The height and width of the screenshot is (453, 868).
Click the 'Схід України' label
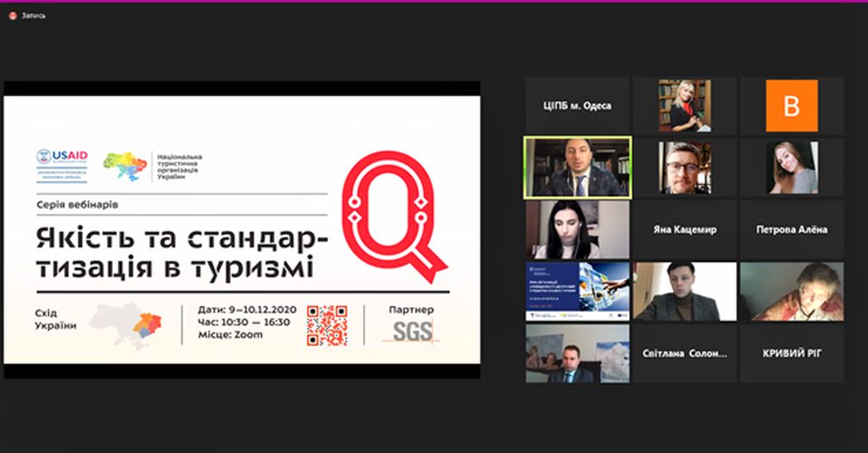[55, 320]
